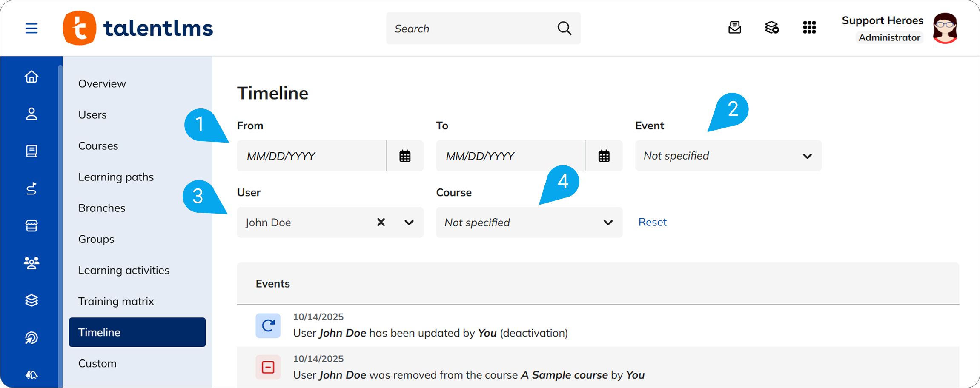
Task: Open Learning paths sidebar icon
Action: point(32,188)
